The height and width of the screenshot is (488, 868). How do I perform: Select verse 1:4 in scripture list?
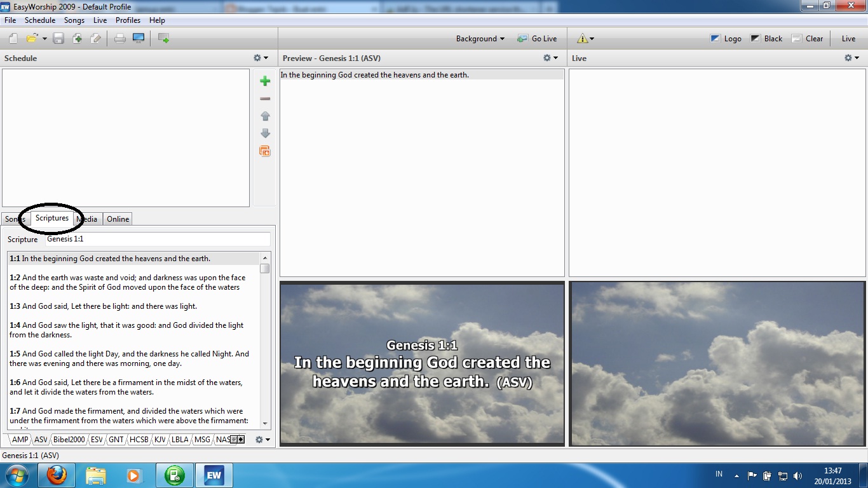click(134, 330)
